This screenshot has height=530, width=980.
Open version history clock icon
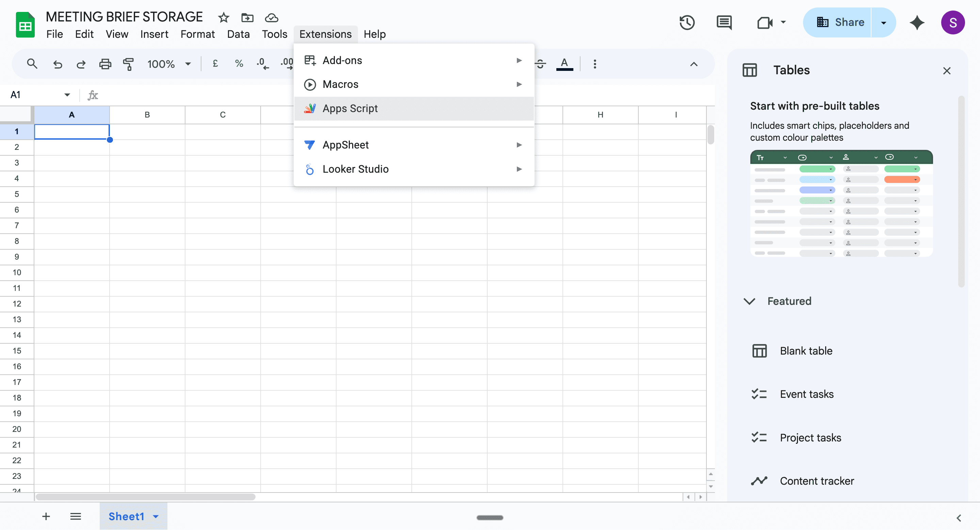pyautogui.click(x=687, y=22)
